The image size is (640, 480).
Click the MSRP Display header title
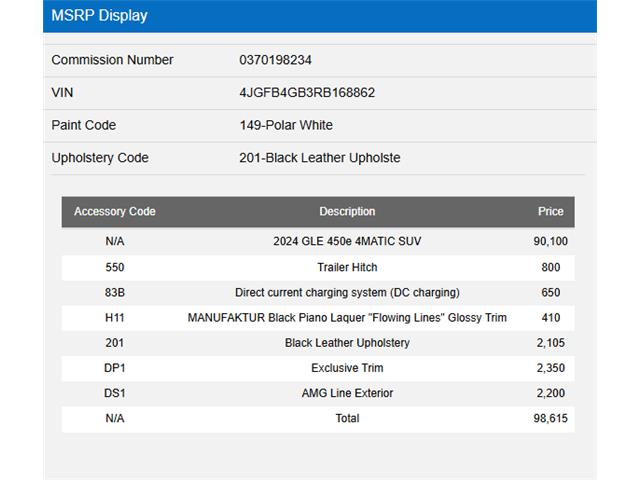(99, 16)
